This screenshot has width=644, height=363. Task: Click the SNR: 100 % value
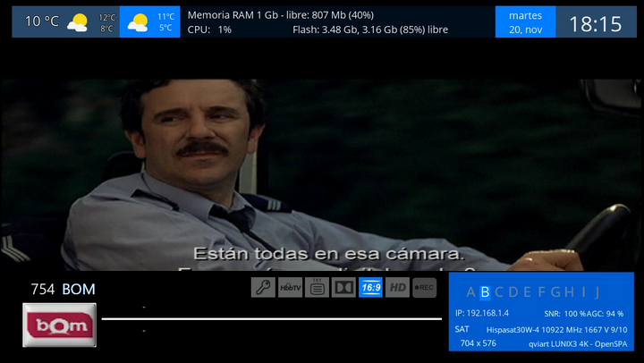564,314
